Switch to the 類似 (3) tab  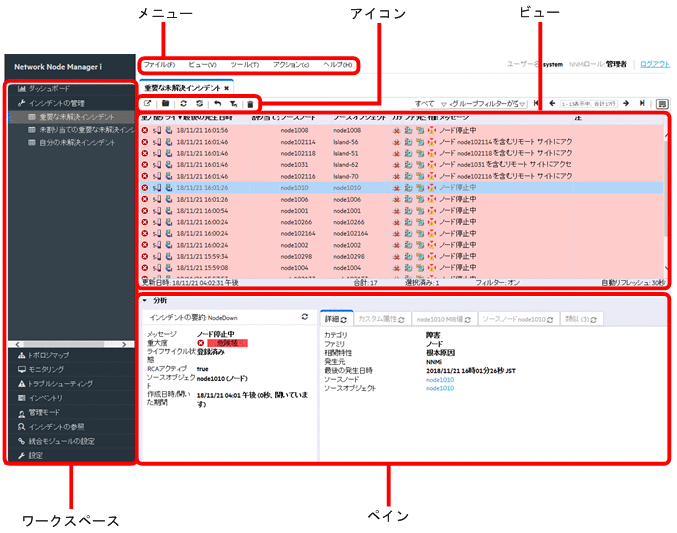tap(581, 319)
